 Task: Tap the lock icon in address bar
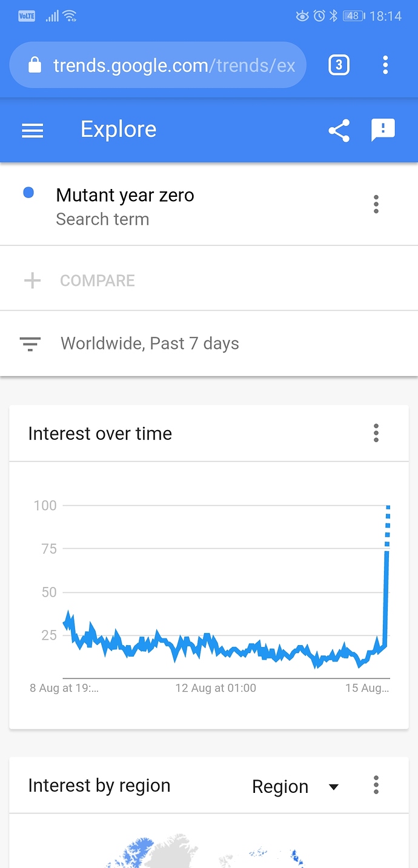tap(35, 65)
